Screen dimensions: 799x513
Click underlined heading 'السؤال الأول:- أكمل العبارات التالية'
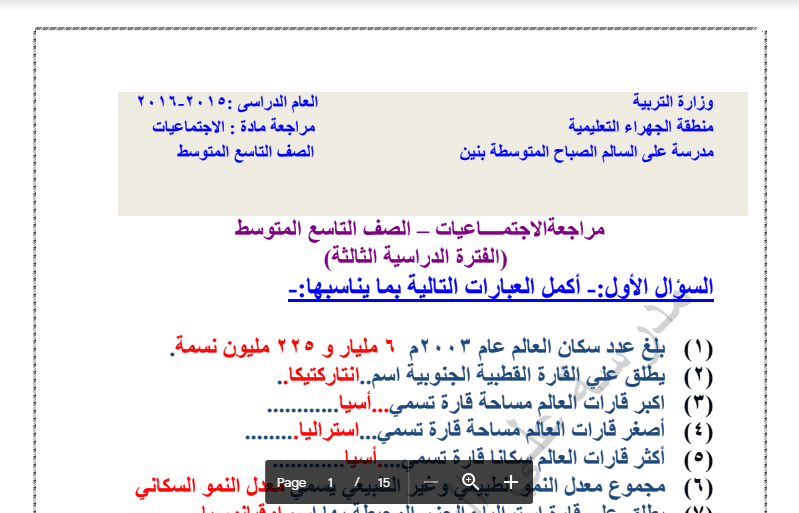[501, 288]
